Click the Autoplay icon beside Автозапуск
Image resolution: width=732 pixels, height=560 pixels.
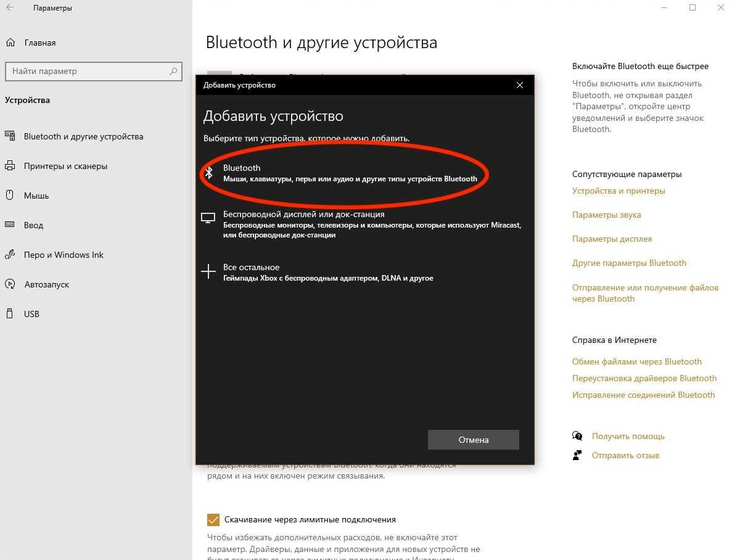click(x=10, y=284)
